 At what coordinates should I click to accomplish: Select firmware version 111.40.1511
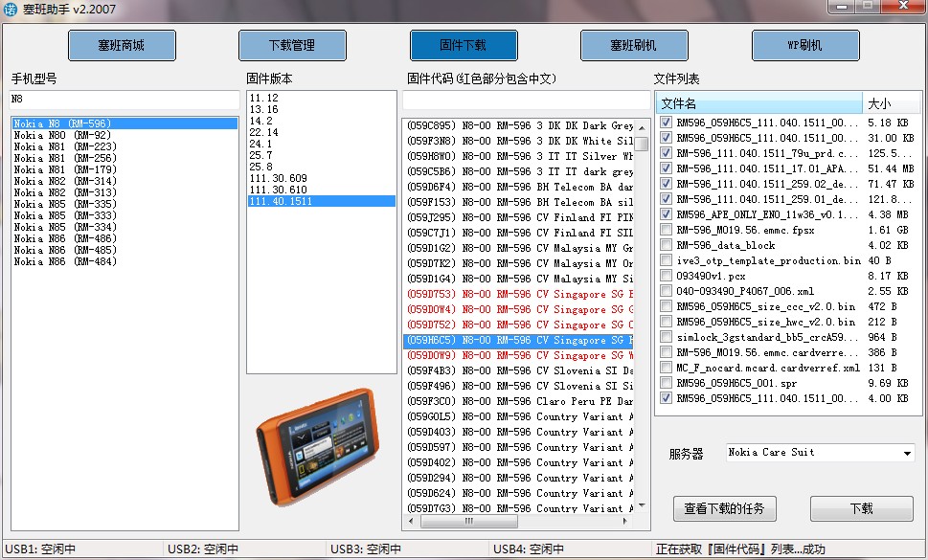(322, 201)
